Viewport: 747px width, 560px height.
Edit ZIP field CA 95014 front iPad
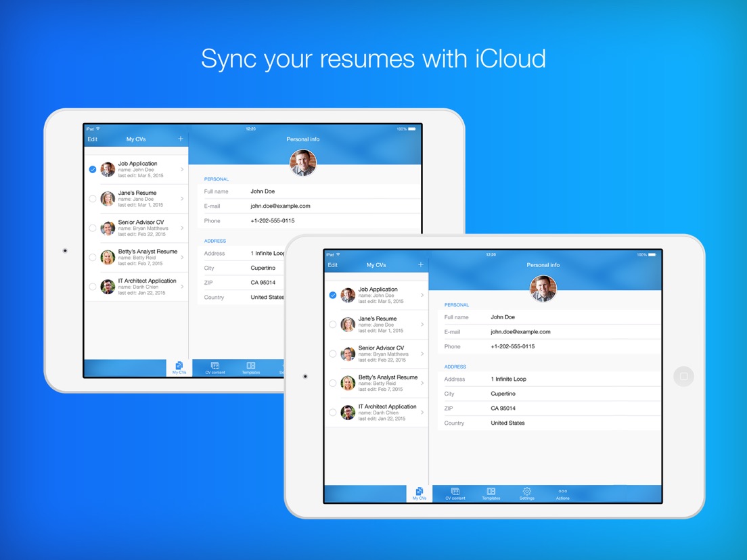549,409
